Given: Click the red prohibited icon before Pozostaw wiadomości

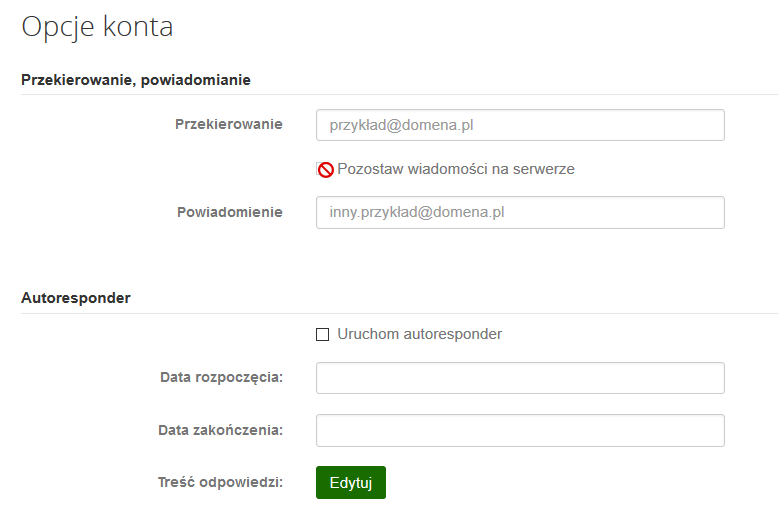Looking at the screenshot, I should 326,170.
